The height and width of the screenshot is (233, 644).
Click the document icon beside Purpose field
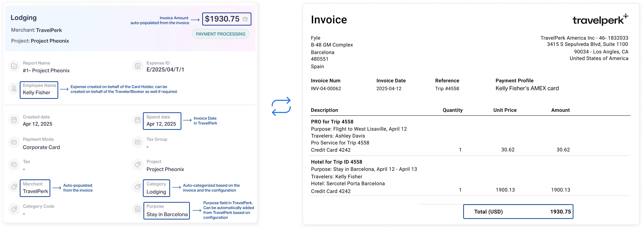tap(138, 209)
